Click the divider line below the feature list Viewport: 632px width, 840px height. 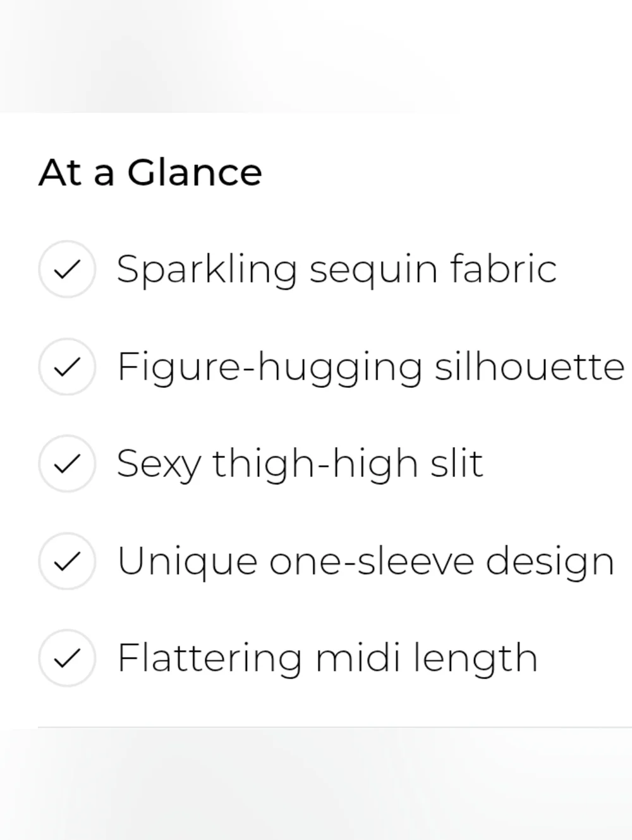pos(335,727)
